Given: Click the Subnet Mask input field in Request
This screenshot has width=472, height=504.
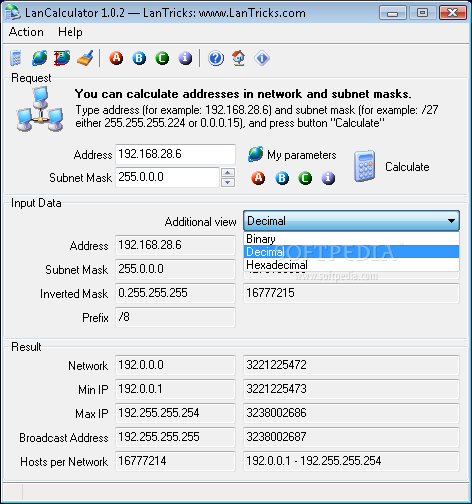Looking at the screenshot, I should [x=167, y=177].
